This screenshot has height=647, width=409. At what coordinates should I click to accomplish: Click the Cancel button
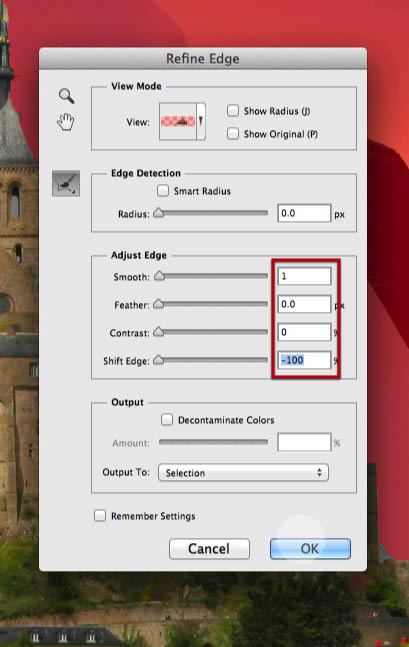pos(209,549)
